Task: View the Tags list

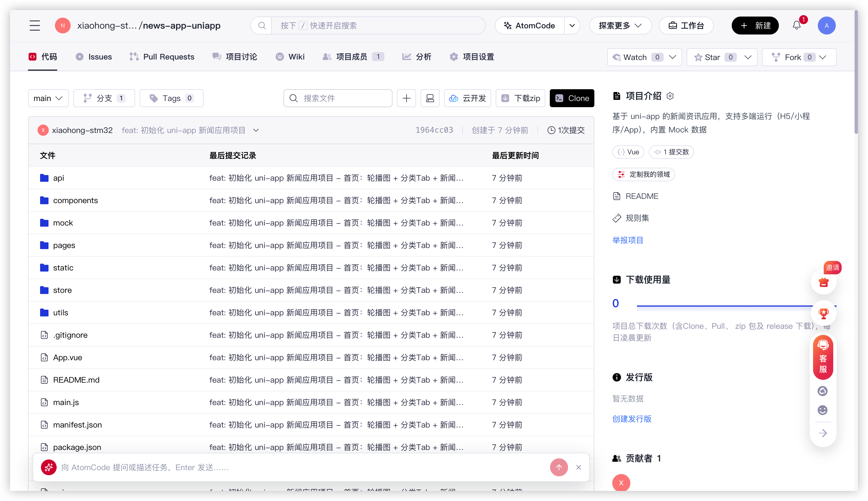Action: point(171,98)
